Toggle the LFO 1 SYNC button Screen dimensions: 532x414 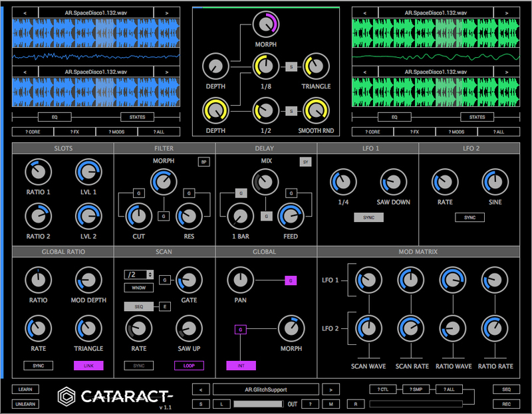pos(369,217)
